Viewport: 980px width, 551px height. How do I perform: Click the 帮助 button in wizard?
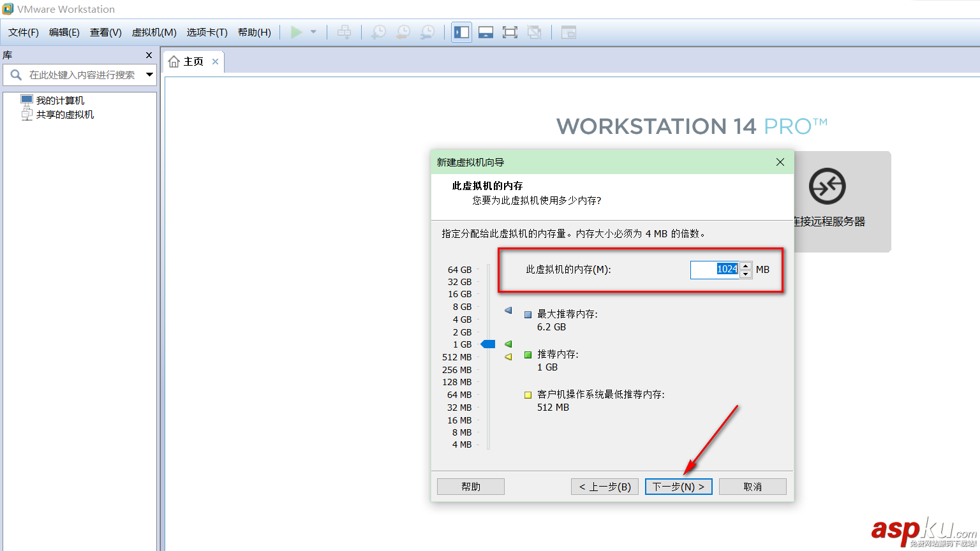pos(471,487)
